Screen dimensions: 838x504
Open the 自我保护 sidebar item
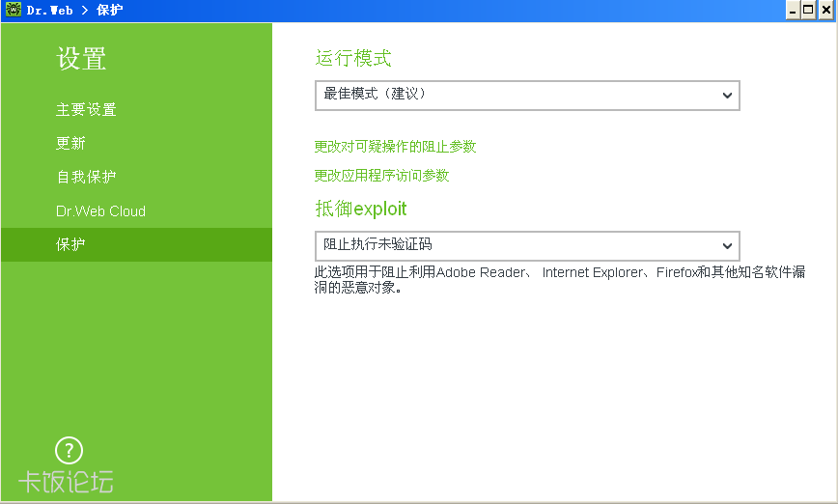(86, 177)
